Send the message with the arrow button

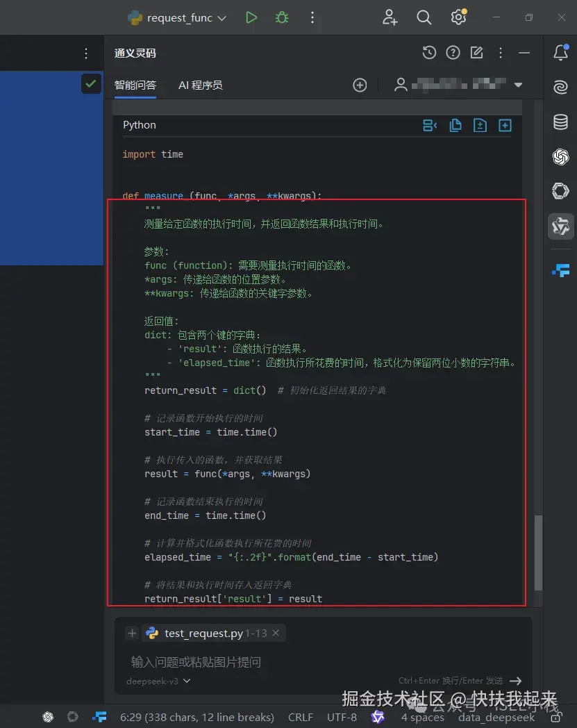click(516, 681)
